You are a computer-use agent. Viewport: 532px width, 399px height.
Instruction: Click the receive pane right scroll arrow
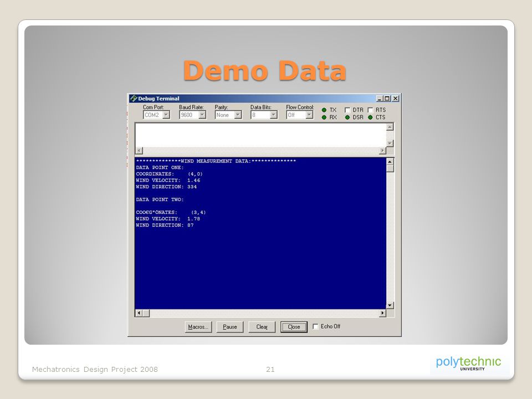382,313
